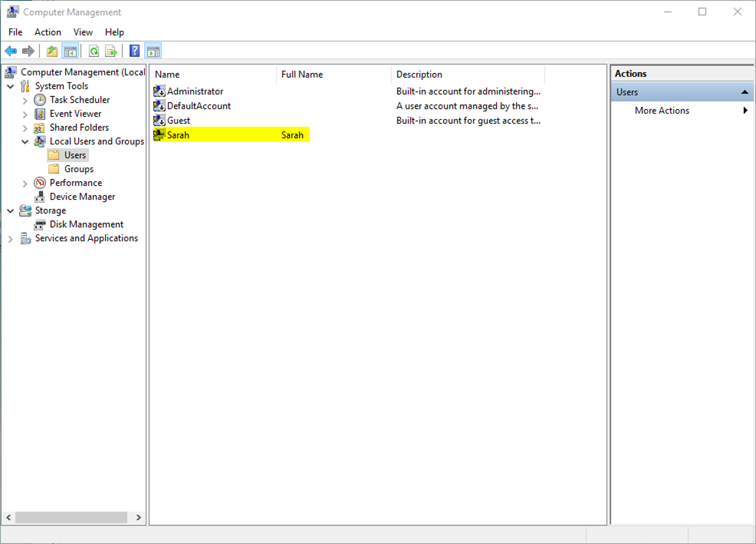The image size is (756, 544).
Task: Click the Export List toolbar icon
Action: click(110, 51)
